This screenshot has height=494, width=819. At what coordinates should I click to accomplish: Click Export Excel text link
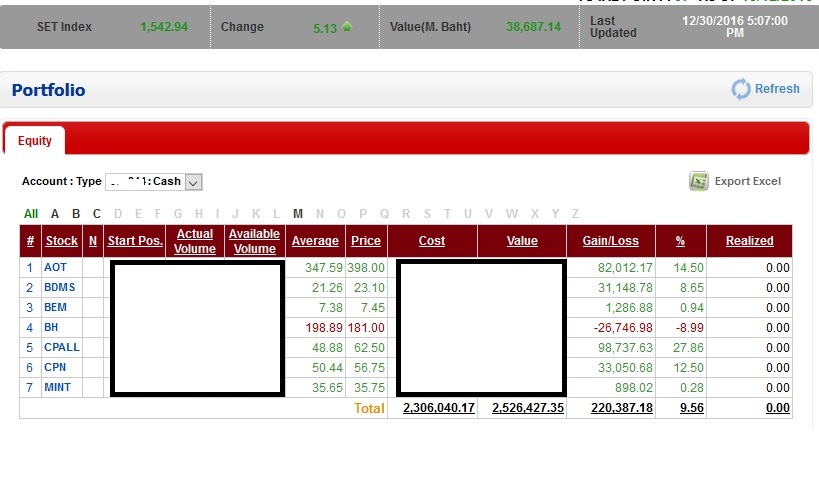[747, 181]
